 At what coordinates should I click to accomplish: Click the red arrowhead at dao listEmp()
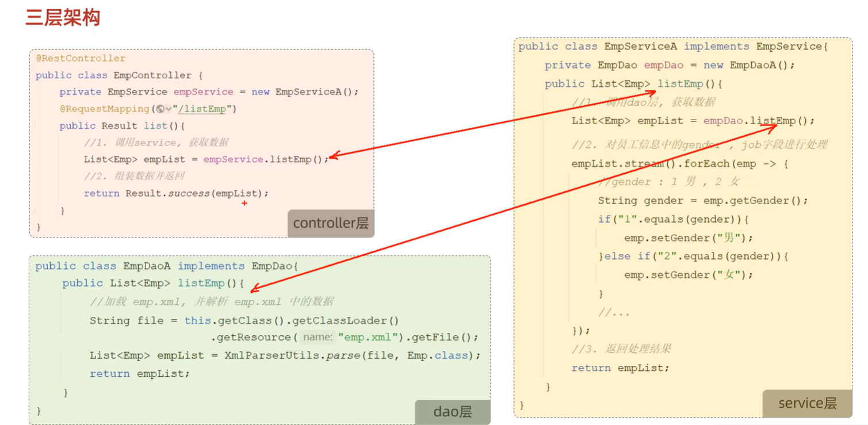coord(254,289)
